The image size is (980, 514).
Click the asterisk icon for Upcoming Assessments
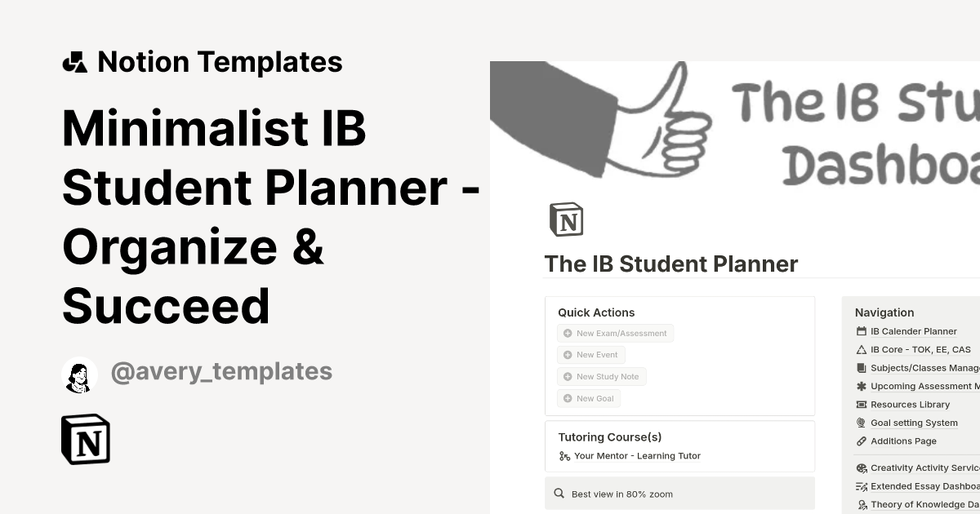click(861, 386)
